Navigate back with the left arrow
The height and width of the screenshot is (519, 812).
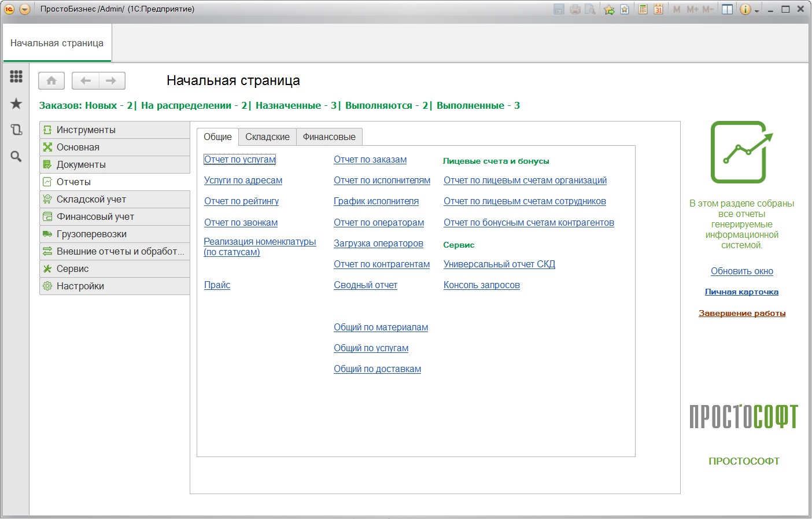pyautogui.click(x=86, y=81)
